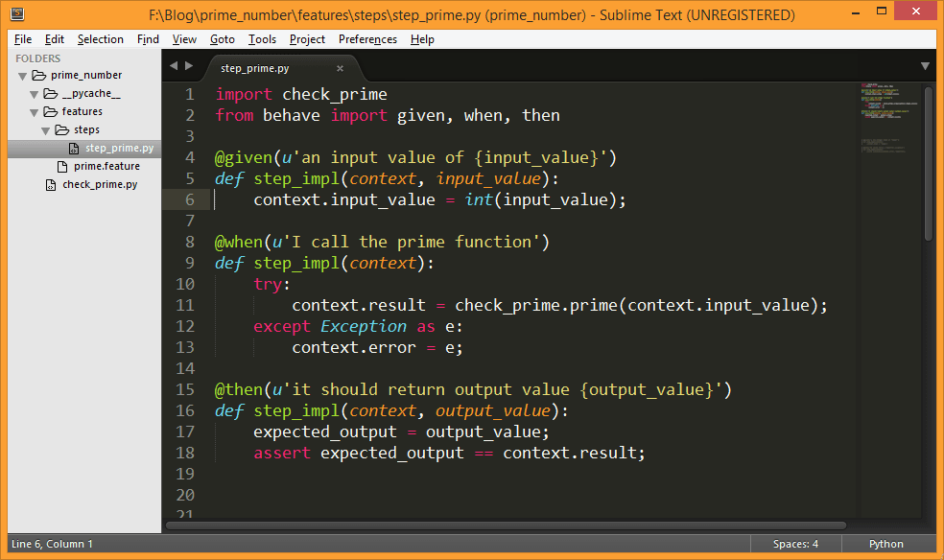The width and height of the screenshot is (944, 560).
Task: Click the __pycache__ folder icon
Action: pos(51,93)
